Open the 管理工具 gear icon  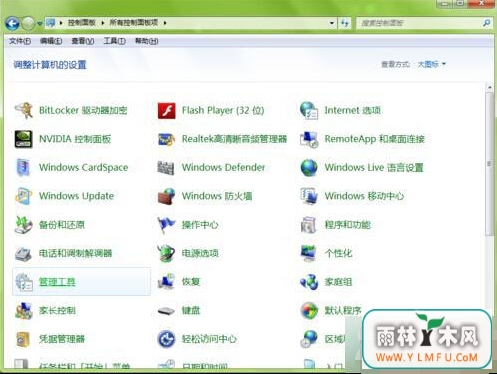[x=24, y=282]
